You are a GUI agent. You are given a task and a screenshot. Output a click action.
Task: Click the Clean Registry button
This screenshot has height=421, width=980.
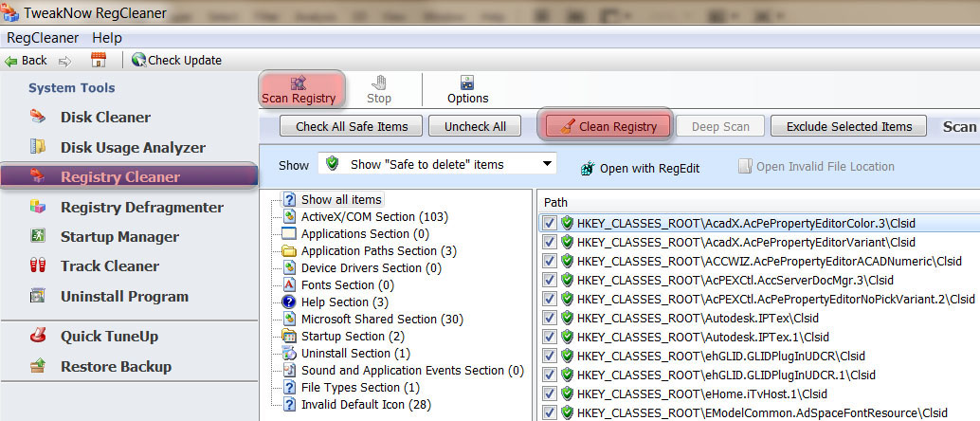pos(608,126)
